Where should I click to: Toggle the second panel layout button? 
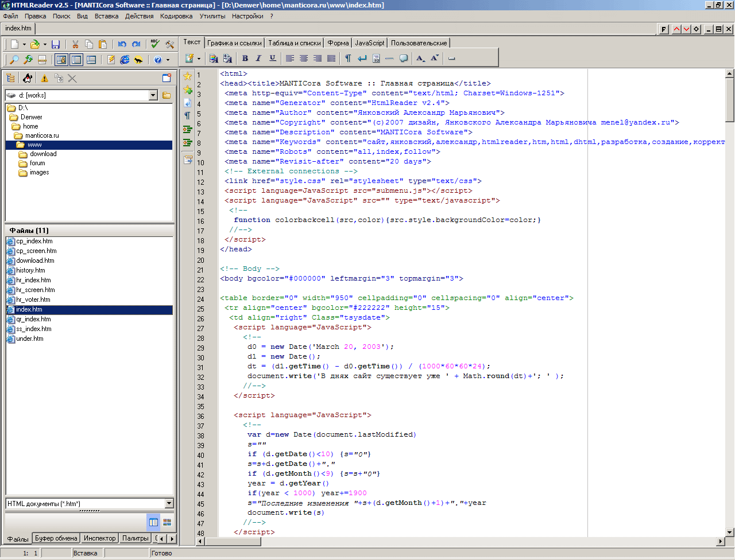(76, 60)
